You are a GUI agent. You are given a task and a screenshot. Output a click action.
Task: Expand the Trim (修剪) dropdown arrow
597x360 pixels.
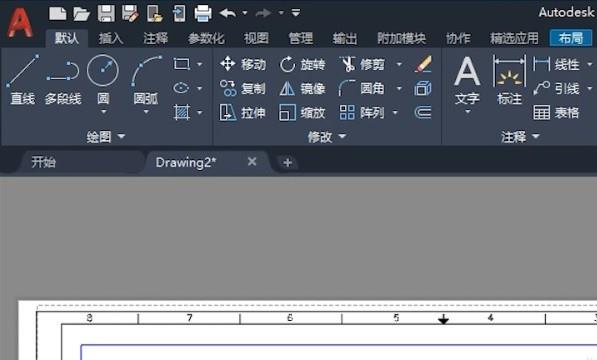(x=399, y=64)
